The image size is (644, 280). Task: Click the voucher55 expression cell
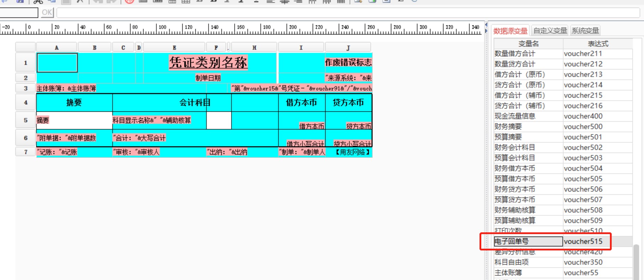(598, 273)
